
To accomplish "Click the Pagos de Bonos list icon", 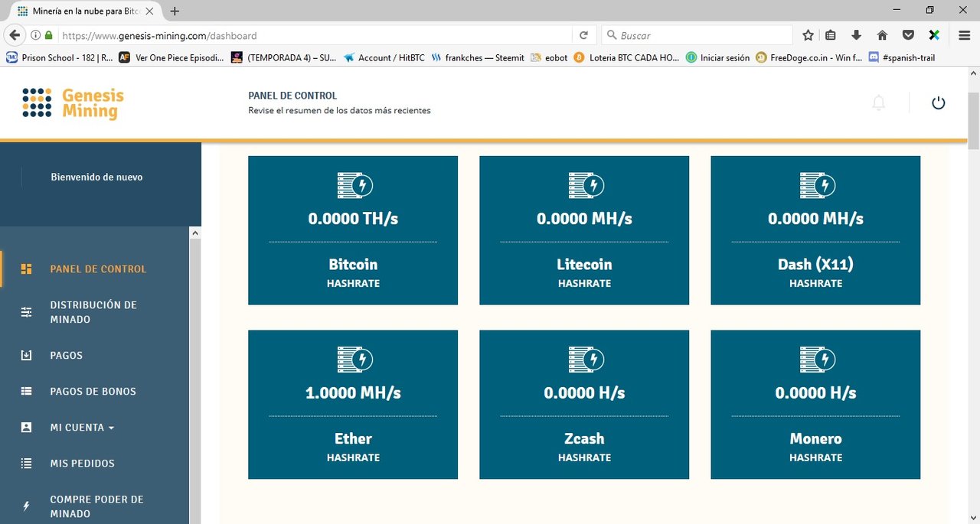I will 27,392.
